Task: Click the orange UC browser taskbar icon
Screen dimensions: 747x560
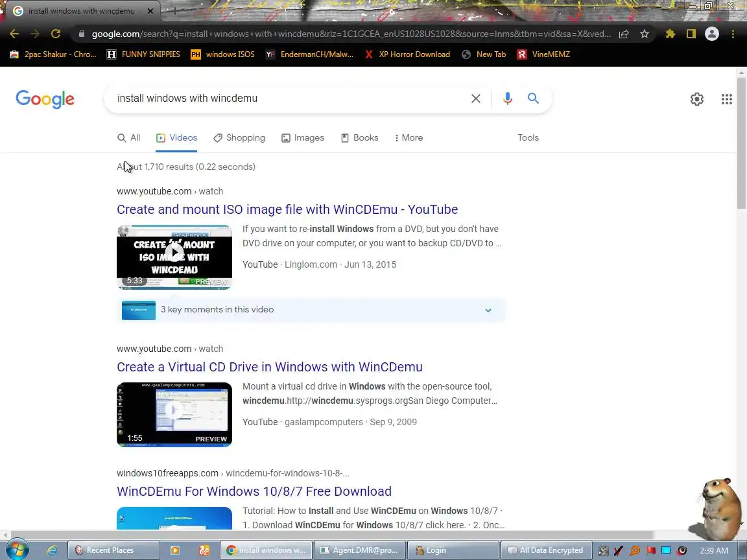Action: 204,550
